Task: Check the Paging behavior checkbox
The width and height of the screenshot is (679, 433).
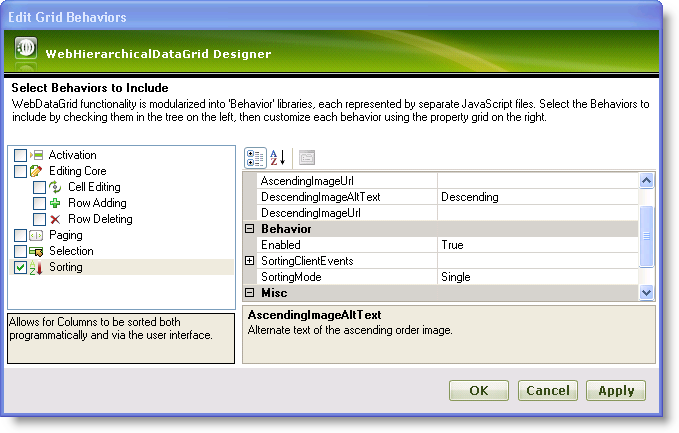Action: click(21, 235)
